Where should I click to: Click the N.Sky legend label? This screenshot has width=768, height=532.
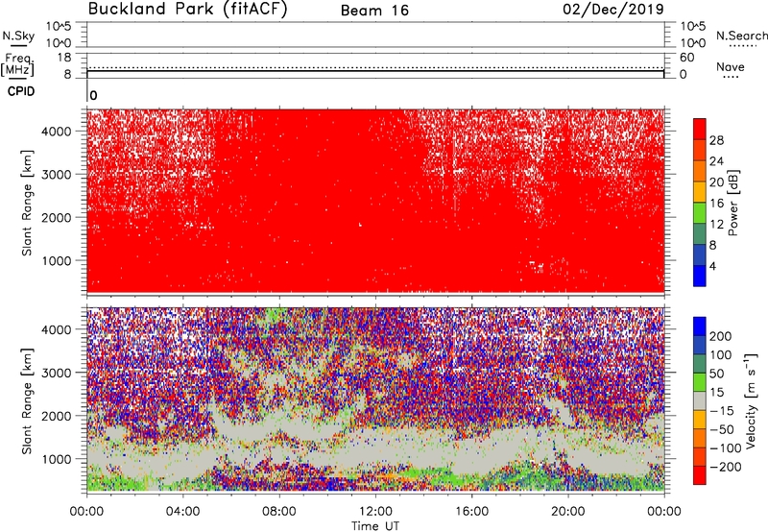point(18,36)
